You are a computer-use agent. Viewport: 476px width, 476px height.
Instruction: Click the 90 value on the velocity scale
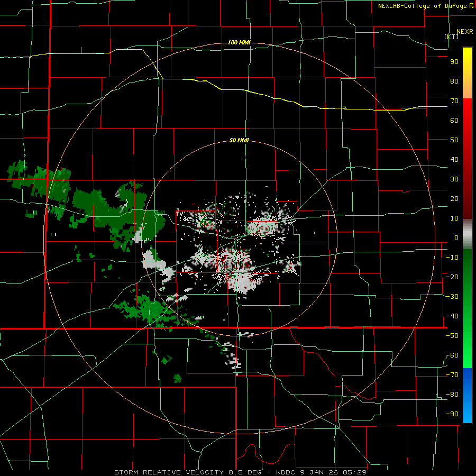click(x=454, y=62)
